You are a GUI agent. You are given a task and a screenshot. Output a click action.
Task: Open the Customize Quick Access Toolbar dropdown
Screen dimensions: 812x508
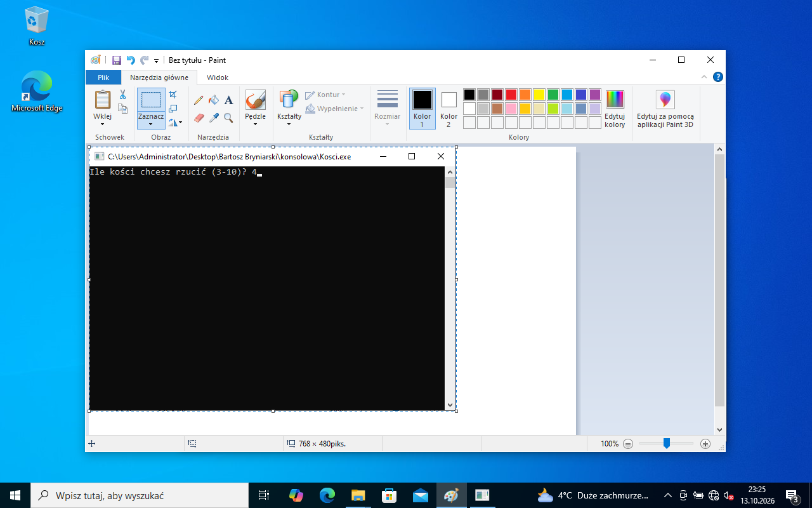click(x=157, y=61)
